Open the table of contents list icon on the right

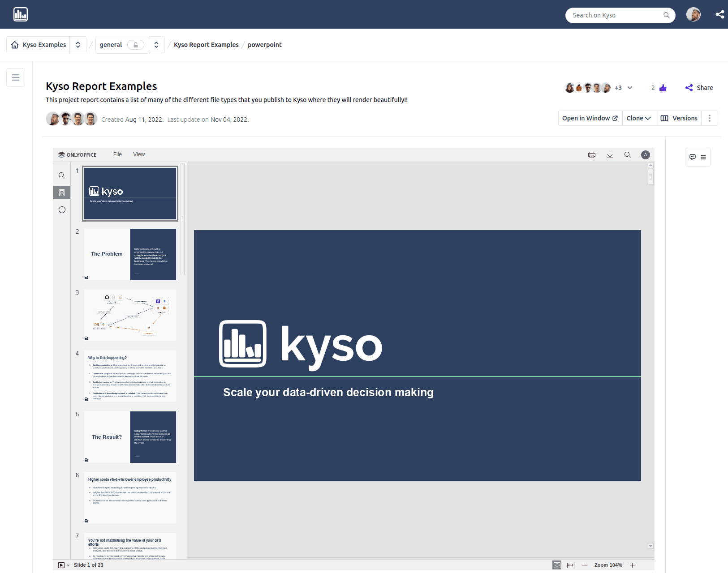(x=703, y=157)
